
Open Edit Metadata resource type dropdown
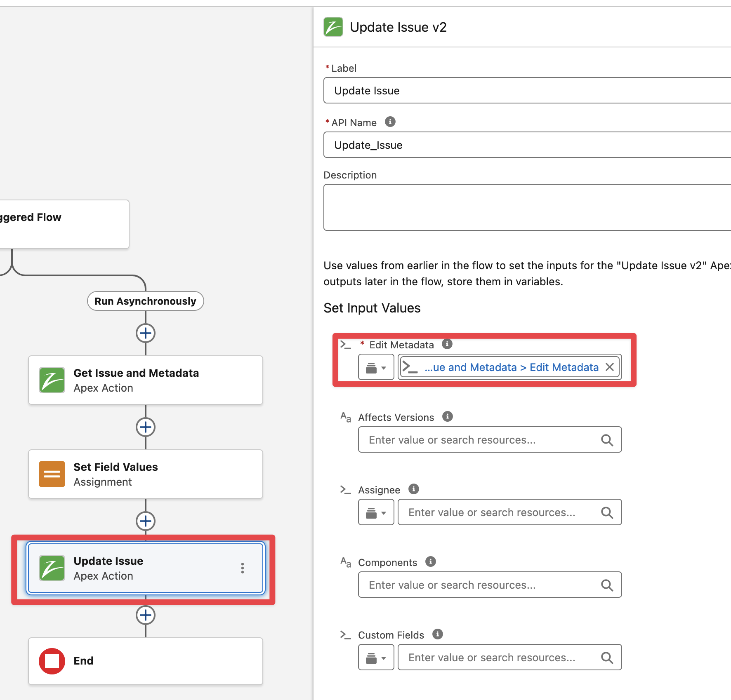coord(376,367)
